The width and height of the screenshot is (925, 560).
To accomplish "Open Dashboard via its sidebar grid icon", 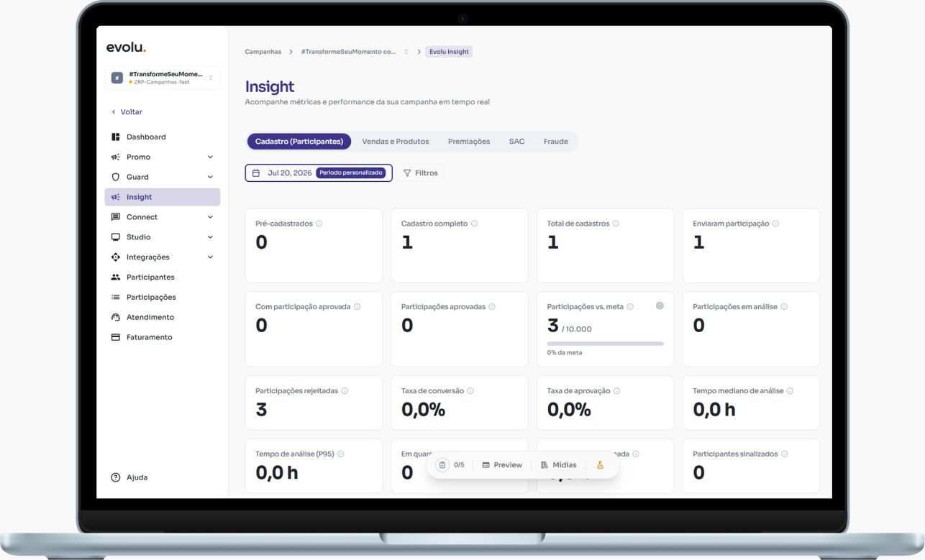I will pyautogui.click(x=115, y=137).
